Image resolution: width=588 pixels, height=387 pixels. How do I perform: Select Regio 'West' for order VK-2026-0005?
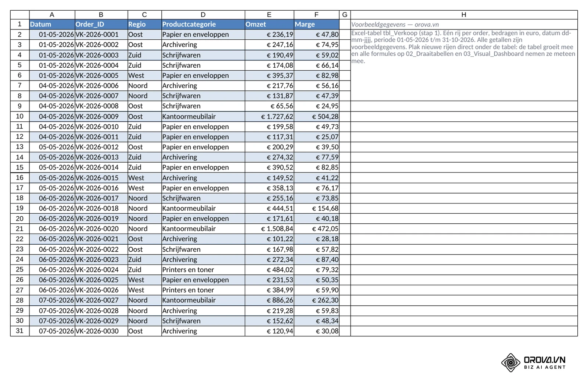click(145, 75)
